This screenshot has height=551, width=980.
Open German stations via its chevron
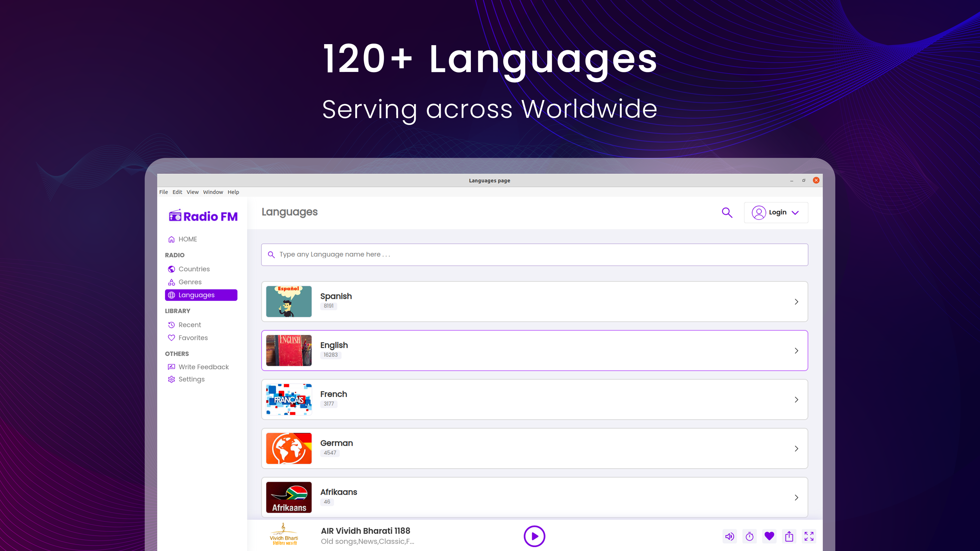click(x=796, y=449)
